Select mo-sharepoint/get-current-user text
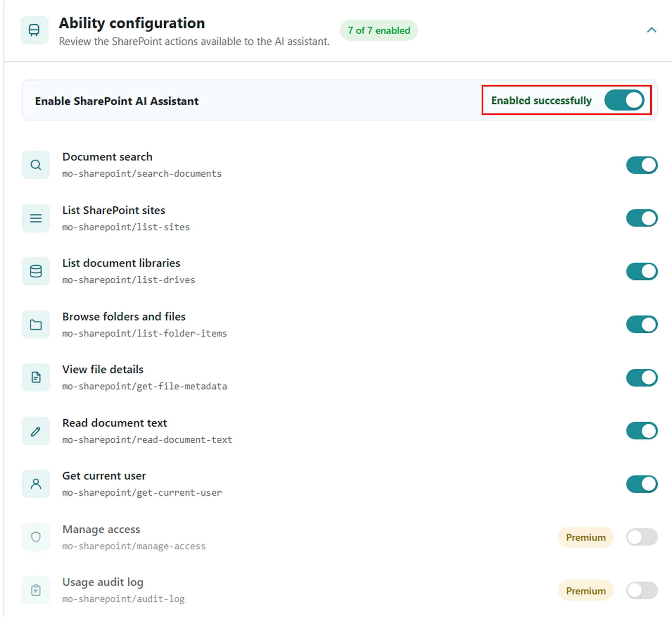 tap(142, 493)
